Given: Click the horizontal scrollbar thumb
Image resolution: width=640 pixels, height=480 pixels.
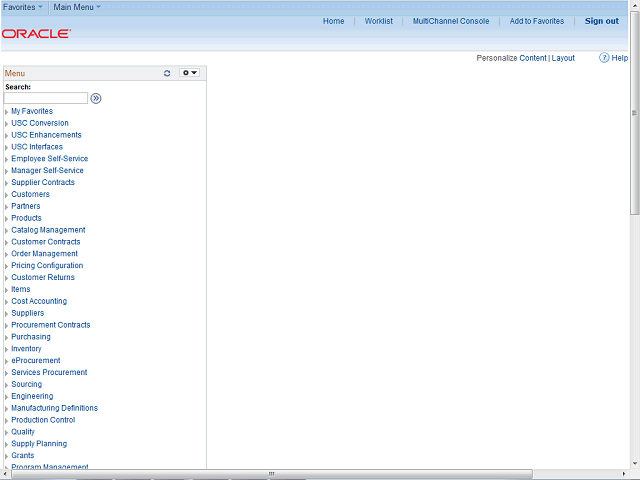Looking at the screenshot, I should click(272, 473).
